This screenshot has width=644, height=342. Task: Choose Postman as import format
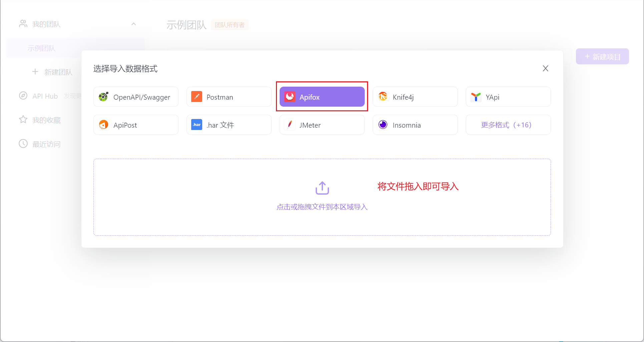pos(229,97)
